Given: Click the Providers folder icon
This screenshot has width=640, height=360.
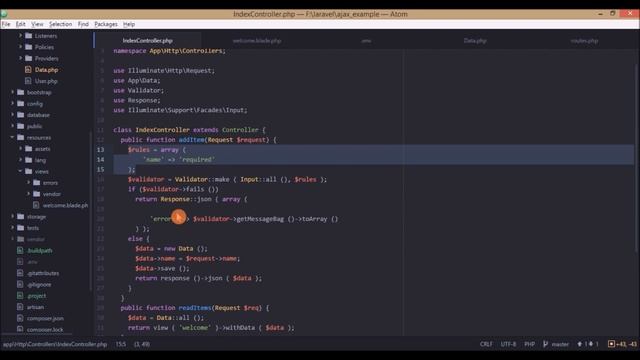Looking at the screenshot, I should [x=29, y=58].
